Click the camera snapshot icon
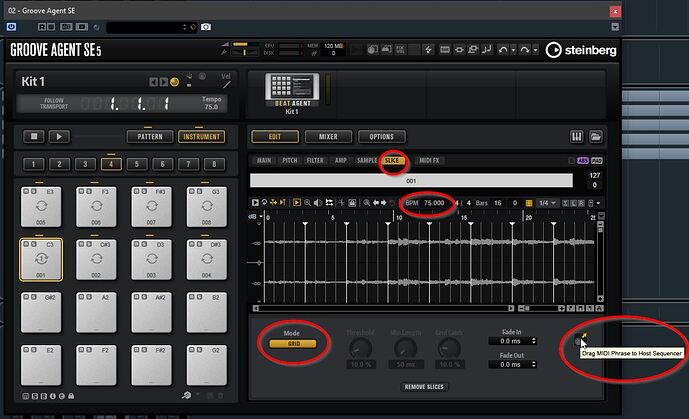689x419 pixels. (206, 27)
